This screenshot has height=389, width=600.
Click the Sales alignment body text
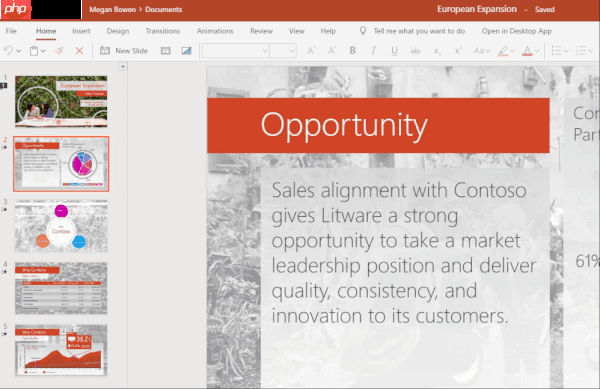click(404, 253)
